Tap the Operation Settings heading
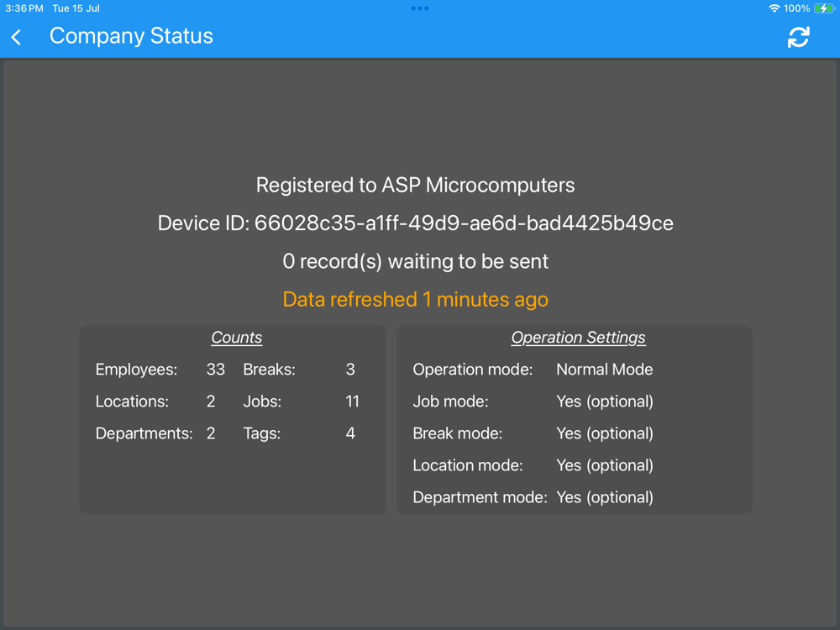 point(578,338)
